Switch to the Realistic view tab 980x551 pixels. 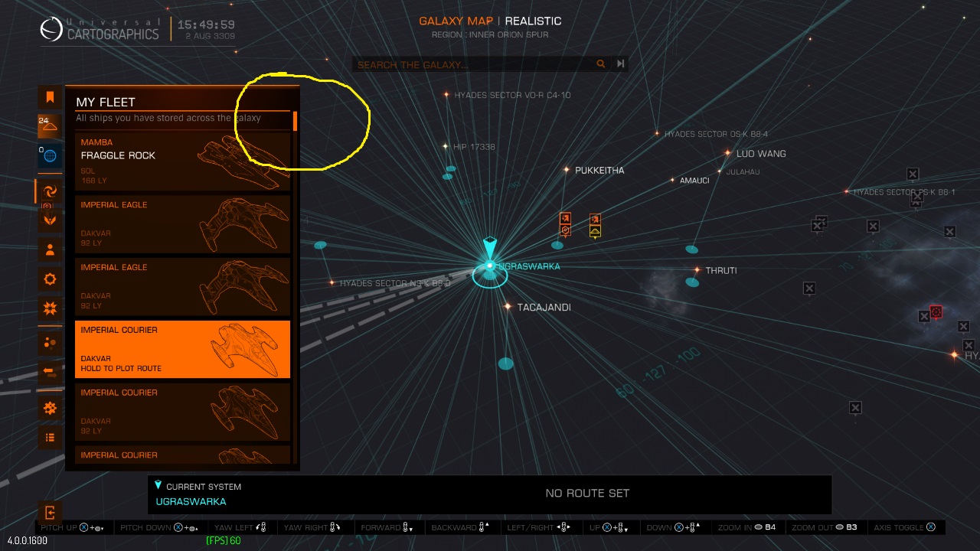(533, 21)
